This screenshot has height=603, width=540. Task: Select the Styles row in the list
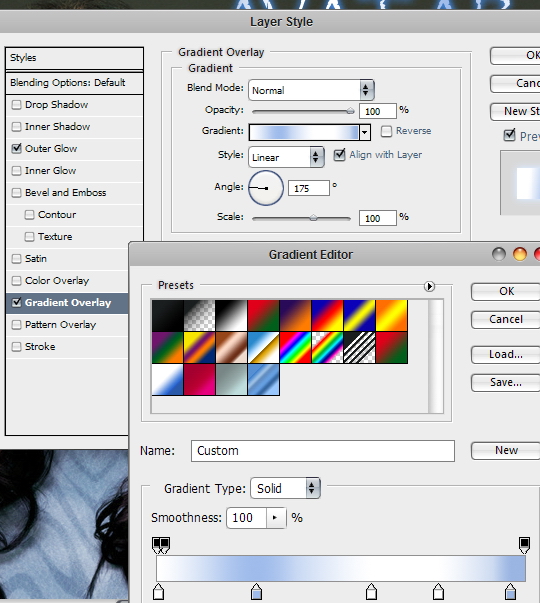74,58
